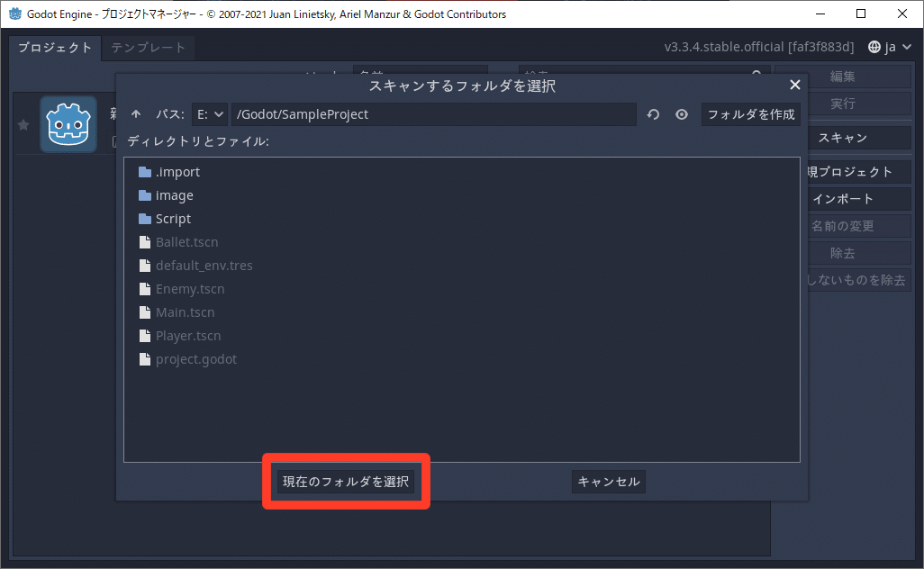
Task: Click the 編集 button in project manager
Action: tap(858, 77)
